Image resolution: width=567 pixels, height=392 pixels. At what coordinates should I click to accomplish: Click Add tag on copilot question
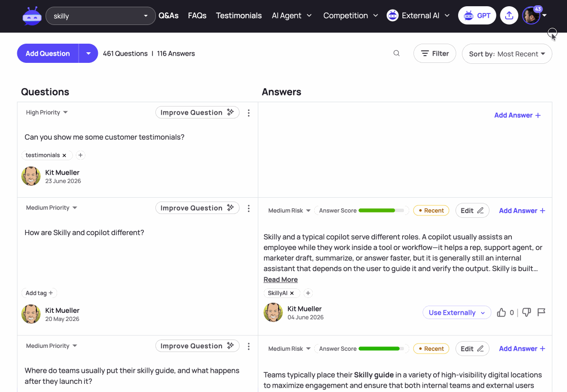(x=39, y=293)
